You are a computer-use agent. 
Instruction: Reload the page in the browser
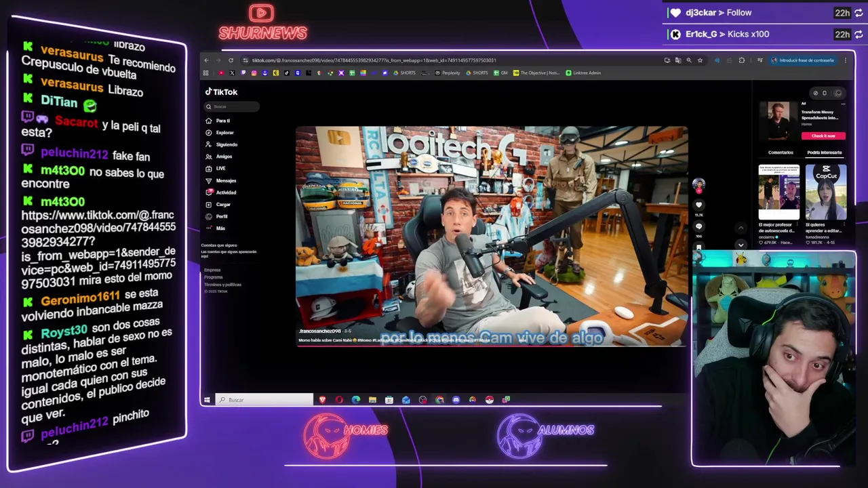pos(231,60)
